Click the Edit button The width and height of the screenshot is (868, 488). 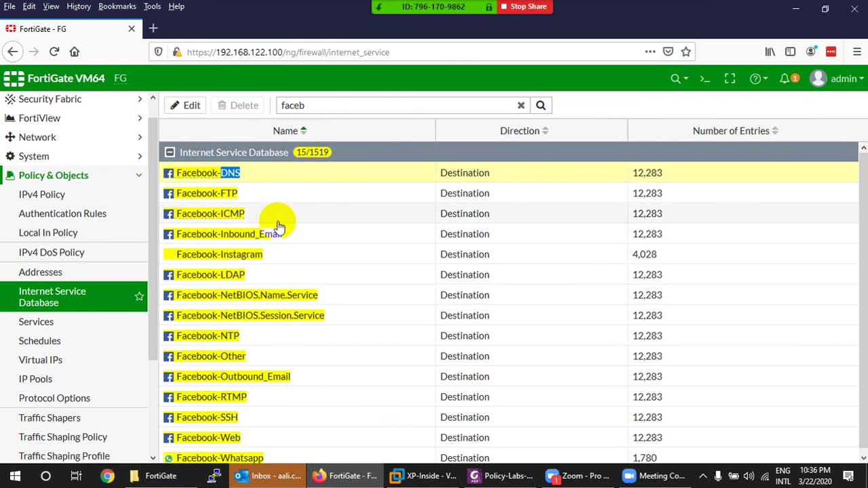pos(185,105)
